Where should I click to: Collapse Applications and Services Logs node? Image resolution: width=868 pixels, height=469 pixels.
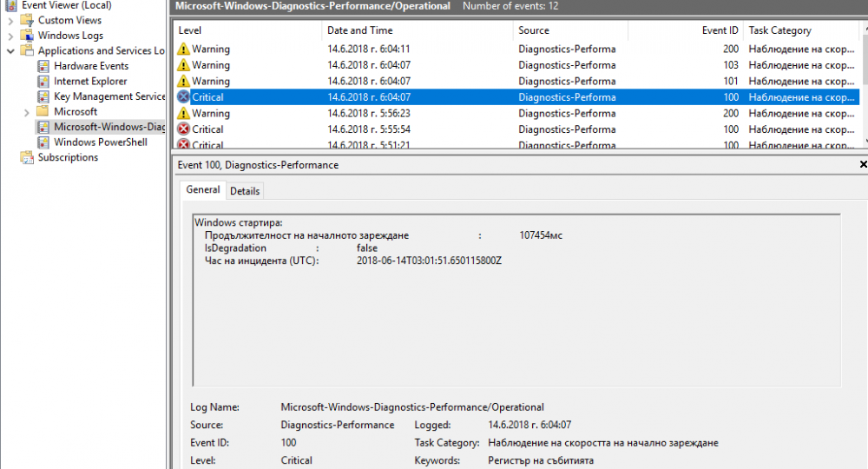point(10,51)
